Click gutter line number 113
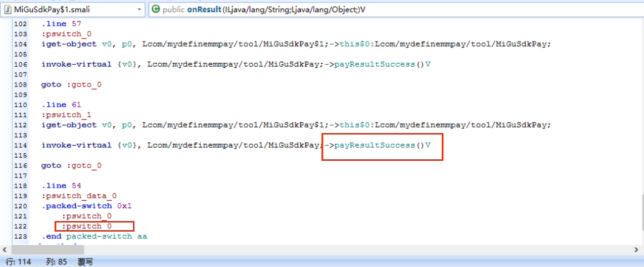 [x=21, y=135]
